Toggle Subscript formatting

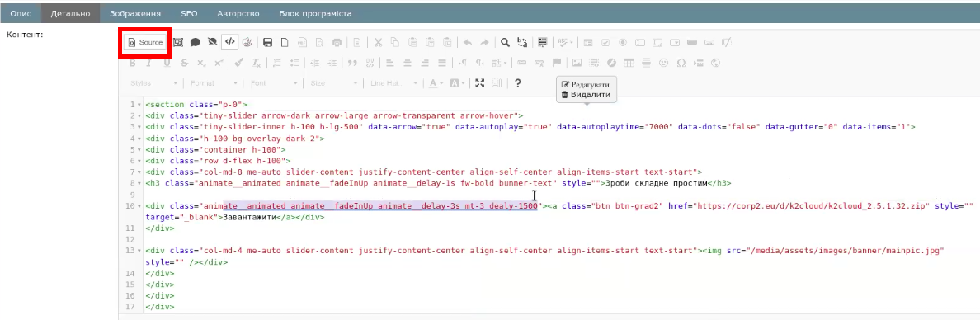(201, 63)
